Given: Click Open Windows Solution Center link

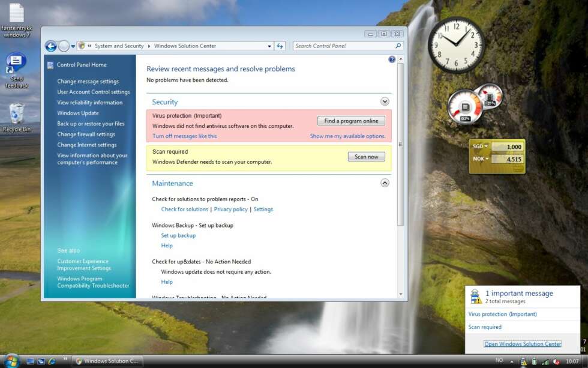Looking at the screenshot, I should pos(523,344).
